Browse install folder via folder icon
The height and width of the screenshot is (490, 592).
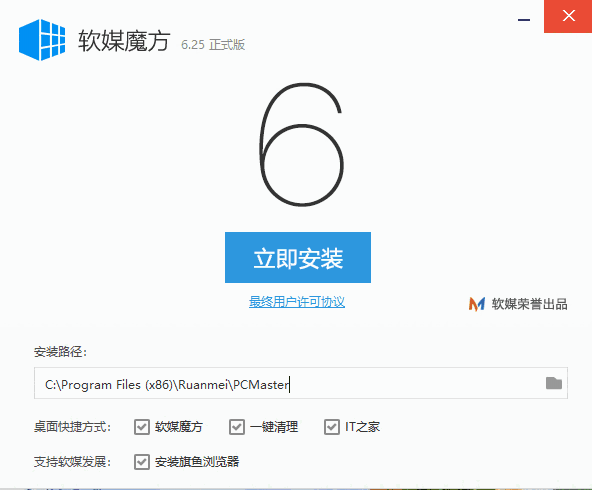(554, 383)
